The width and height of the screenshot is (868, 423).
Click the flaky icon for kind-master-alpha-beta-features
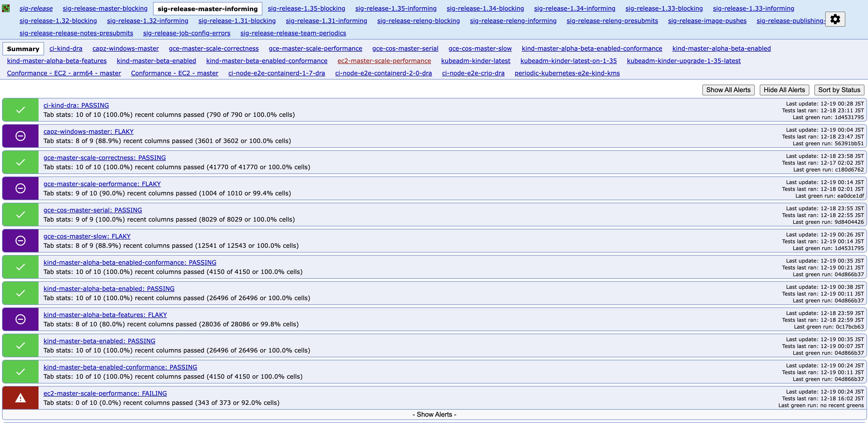click(20, 319)
